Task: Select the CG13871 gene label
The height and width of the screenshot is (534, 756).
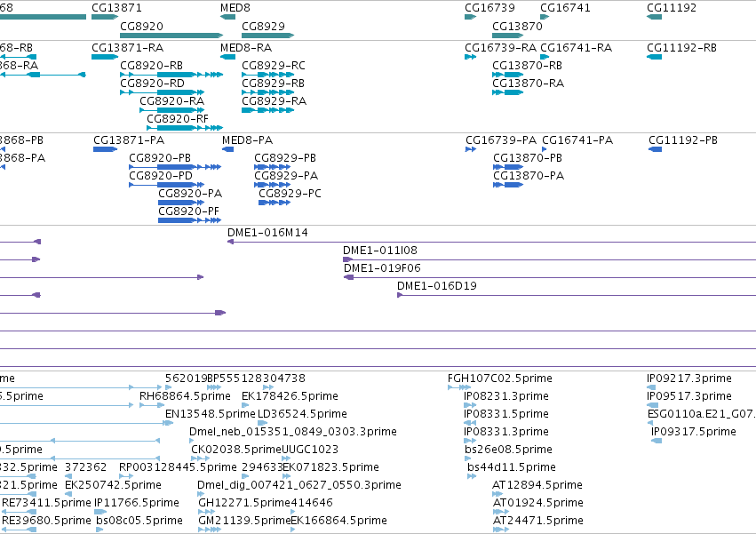Action: pos(116,8)
